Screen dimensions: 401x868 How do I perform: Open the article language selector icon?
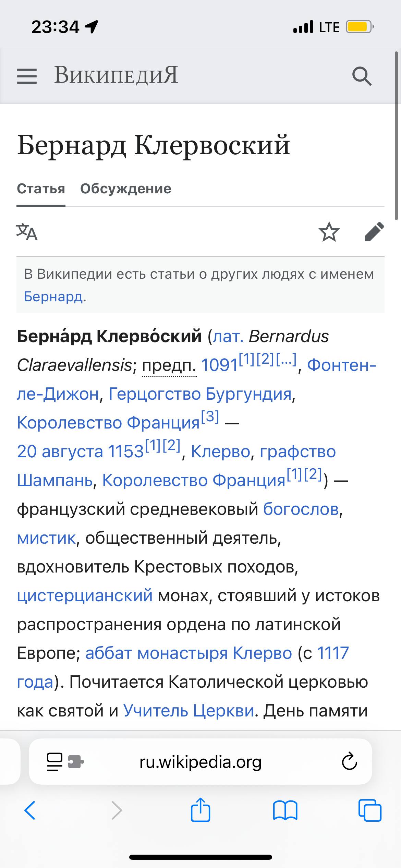click(x=27, y=232)
